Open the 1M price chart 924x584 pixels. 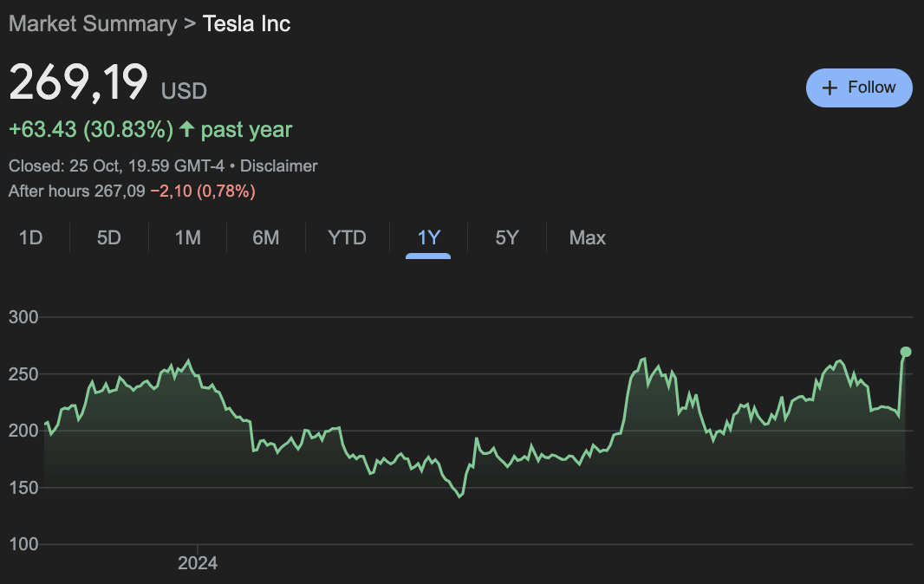(x=187, y=237)
